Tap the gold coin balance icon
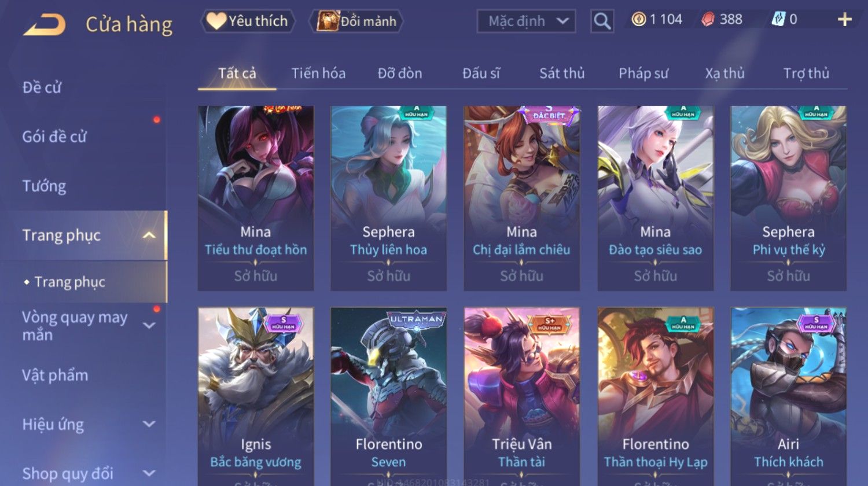This screenshot has width=868, height=486. point(638,20)
